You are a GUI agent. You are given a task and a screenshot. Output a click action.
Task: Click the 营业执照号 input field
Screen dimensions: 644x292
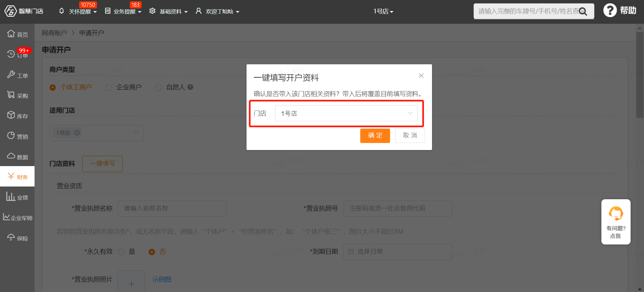tap(398, 208)
